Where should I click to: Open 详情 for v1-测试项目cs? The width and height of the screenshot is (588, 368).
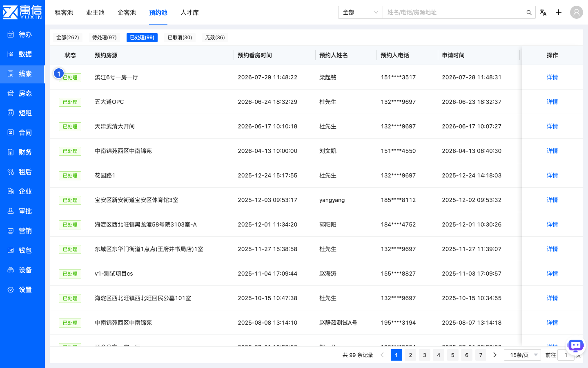point(552,274)
